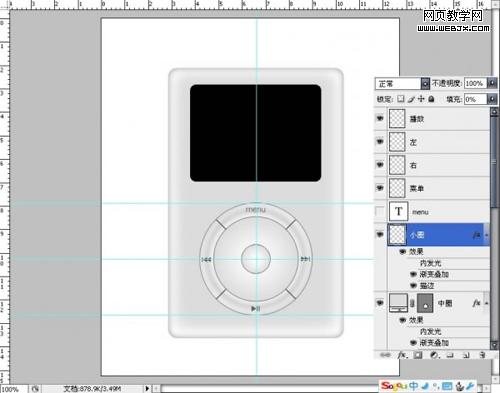Click the Sogou input method logo
Viewport: 500px width, 393px height.
coord(393,386)
